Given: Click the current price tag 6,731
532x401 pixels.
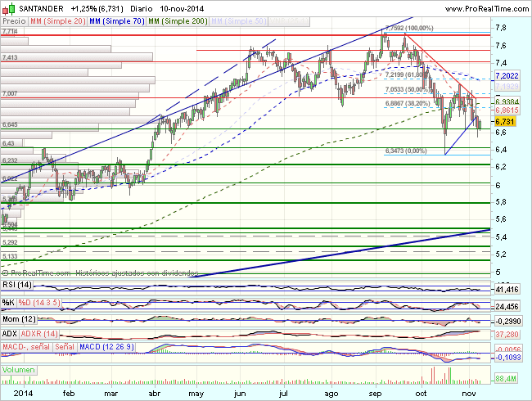Looking at the screenshot, I should [505, 121].
